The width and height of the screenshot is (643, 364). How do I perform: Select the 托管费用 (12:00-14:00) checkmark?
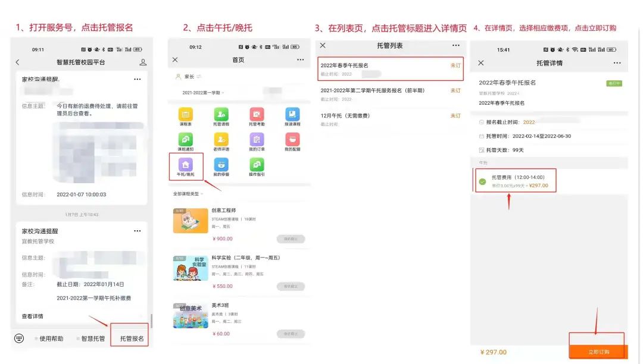pyautogui.click(x=482, y=181)
